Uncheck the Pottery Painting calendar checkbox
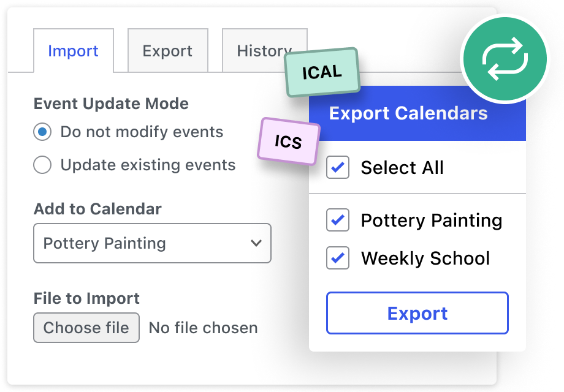Image resolution: width=564 pixels, height=392 pixels. [338, 220]
